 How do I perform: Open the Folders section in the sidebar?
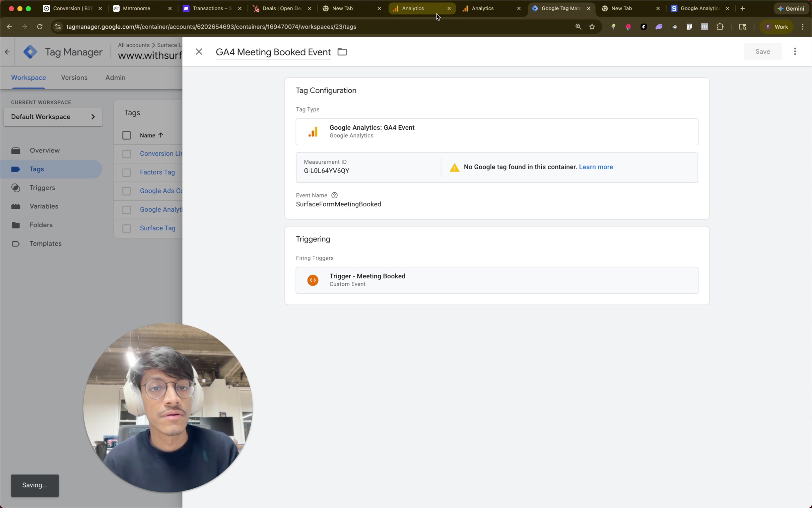(x=41, y=225)
